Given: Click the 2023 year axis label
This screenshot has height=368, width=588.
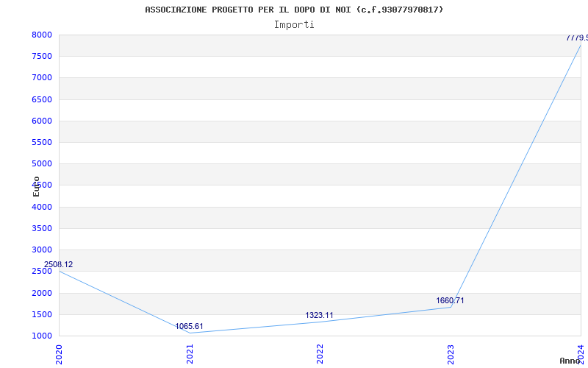Looking at the screenshot, I should pyautogui.click(x=451, y=355).
